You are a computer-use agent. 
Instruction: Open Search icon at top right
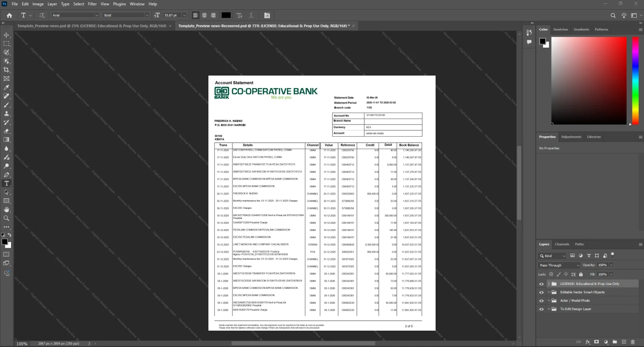pos(613,15)
